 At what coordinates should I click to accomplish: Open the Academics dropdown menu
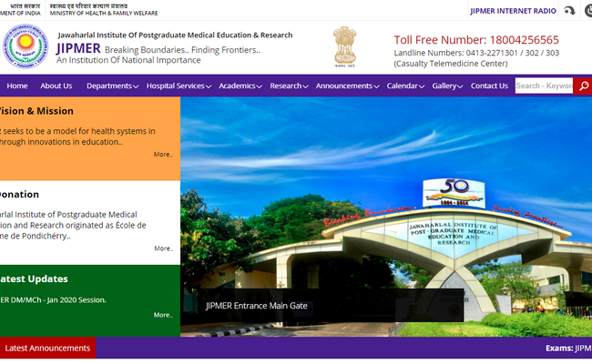(x=240, y=86)
